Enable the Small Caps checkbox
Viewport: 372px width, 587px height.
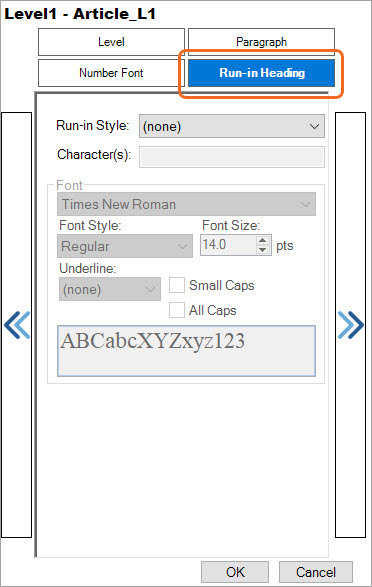click(x=177, y=285)
